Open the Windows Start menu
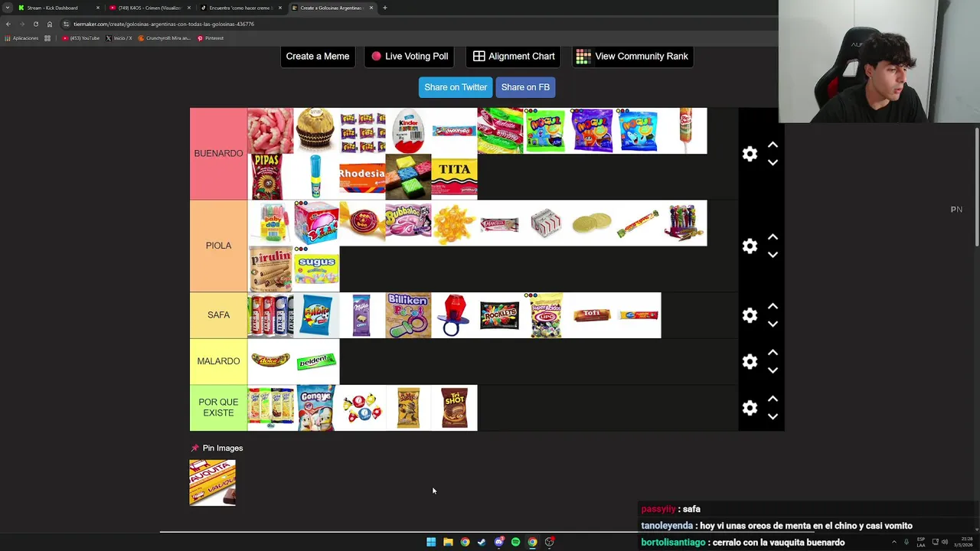This screenshot has width=980, height=551. [x=431, y=542]
